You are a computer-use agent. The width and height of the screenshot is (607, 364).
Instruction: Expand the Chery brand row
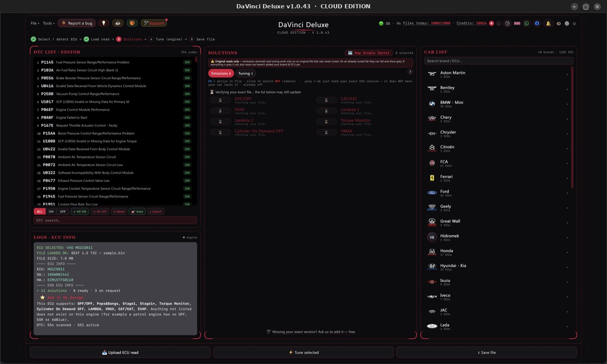pyautogui.click(x=498, y=119)
